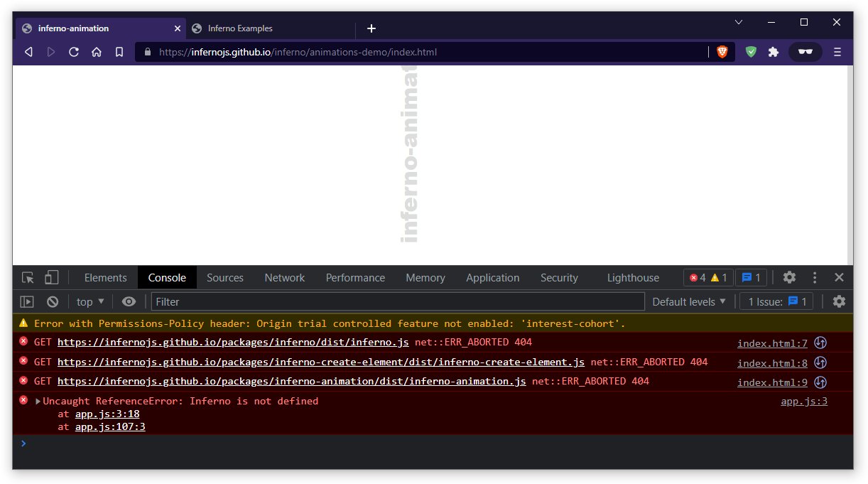Bookmark this page
Screen dimensions: 868x484
[119, 52]
